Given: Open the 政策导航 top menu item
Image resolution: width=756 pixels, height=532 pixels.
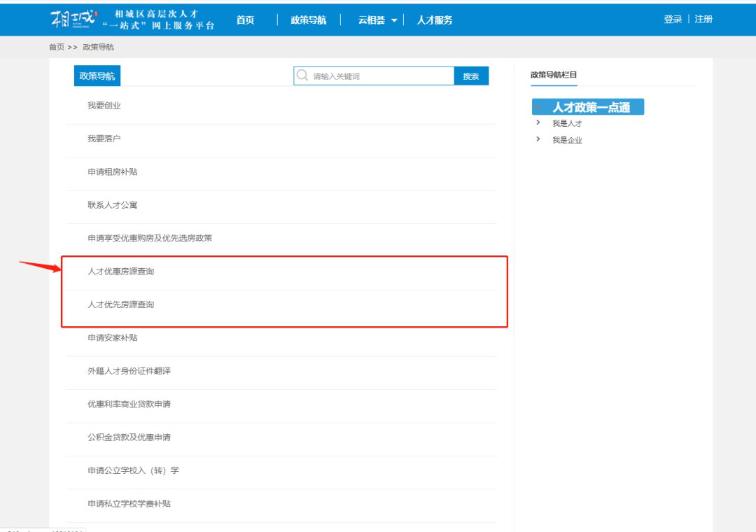Looking at the screenshot, I should (309, 20).
